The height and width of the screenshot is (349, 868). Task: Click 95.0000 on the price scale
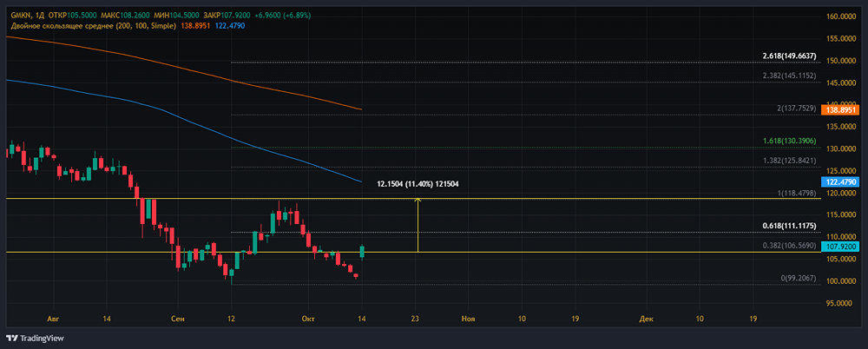click(841, 304)
